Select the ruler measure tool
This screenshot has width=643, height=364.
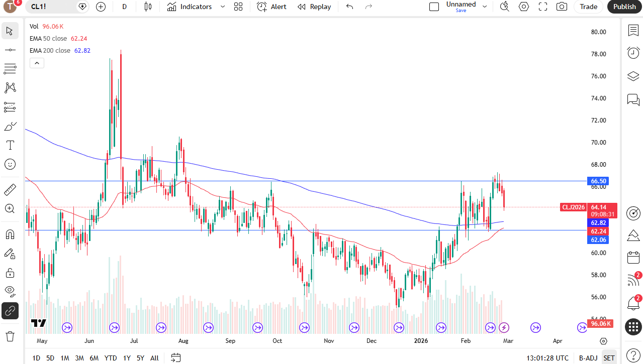coord(10,190)
